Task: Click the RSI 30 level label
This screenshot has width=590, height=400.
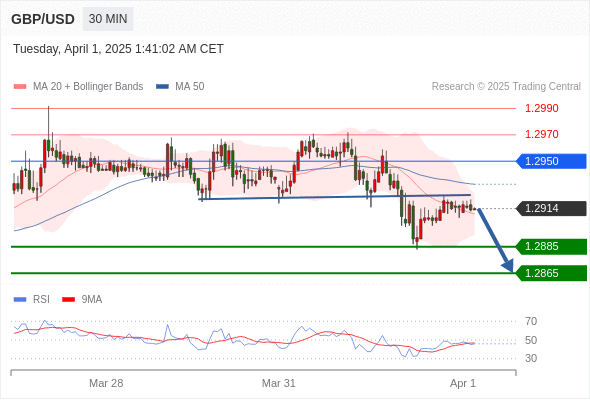Action: click(531, 358)
